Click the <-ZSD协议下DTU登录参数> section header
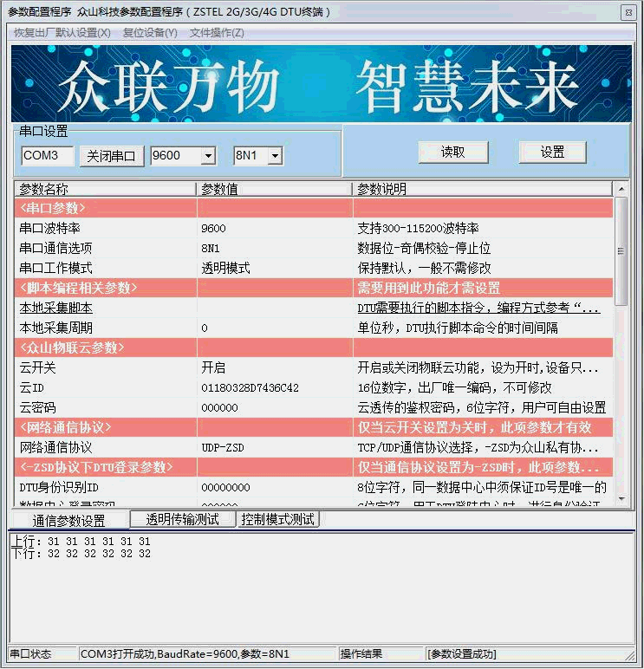 [x=314, y=467]
